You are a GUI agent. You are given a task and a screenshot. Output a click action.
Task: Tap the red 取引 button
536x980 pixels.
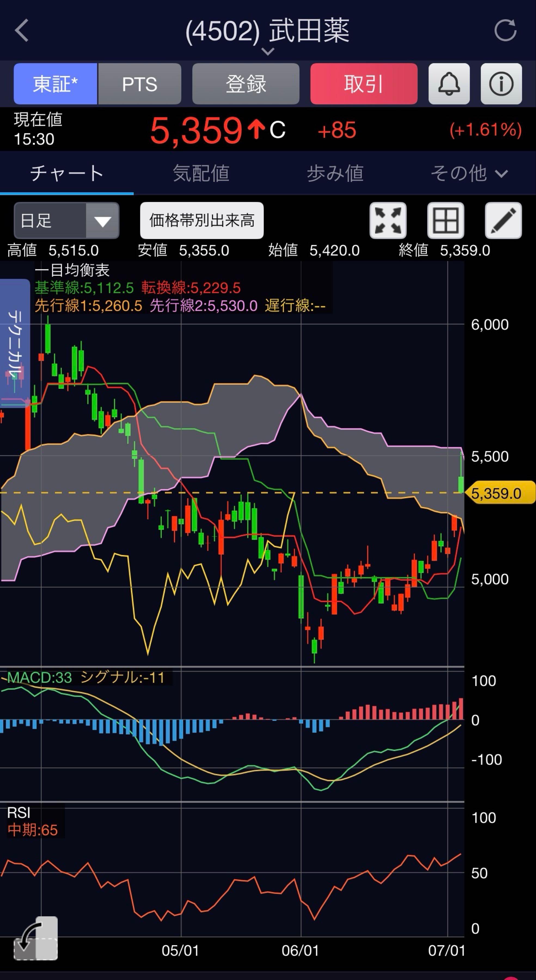tap(364, 84)
